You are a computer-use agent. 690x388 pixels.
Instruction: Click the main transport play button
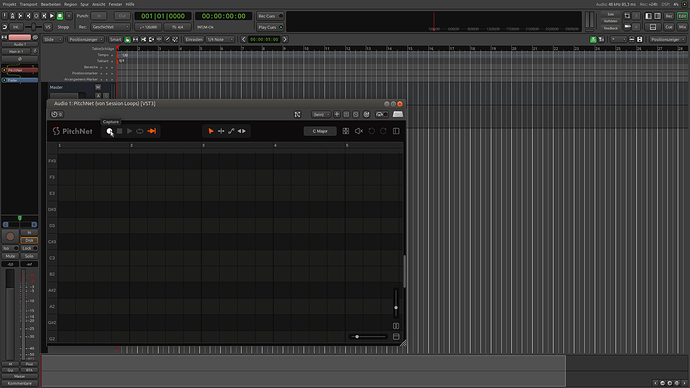[52, 16]
